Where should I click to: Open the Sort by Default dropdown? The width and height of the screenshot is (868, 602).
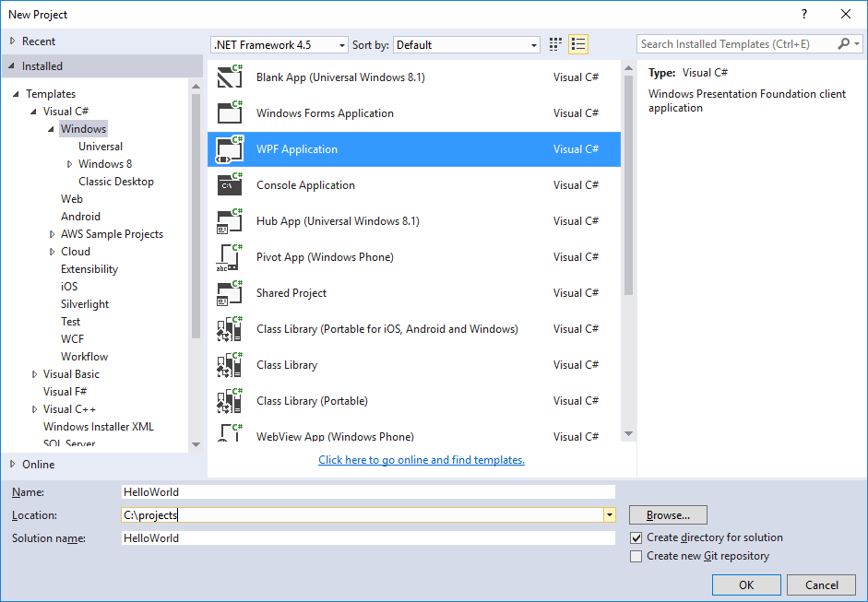pos(466,45)
